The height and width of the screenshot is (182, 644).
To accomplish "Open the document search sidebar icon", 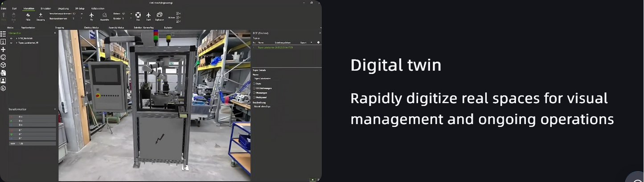I will pos(3,73).
